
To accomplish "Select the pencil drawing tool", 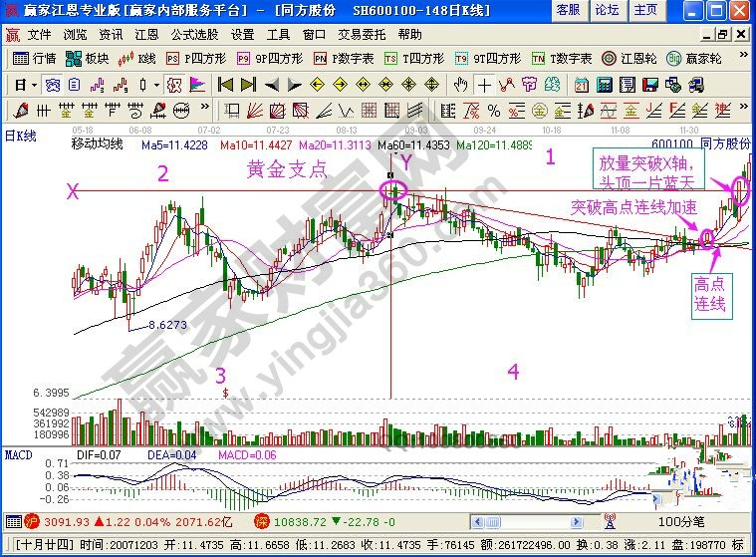I will click(20, 111).
